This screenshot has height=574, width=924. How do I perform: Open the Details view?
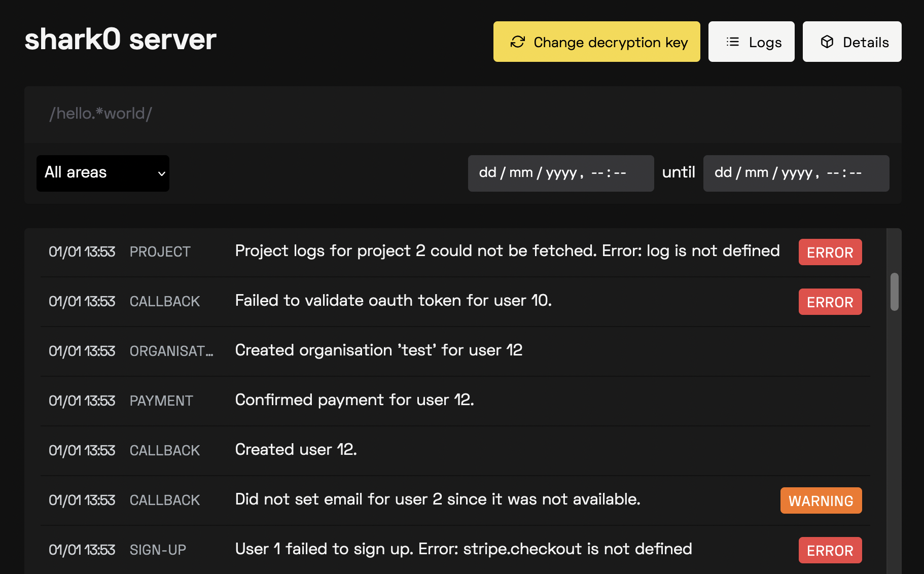pyautogui.click(x=851, y=42)
